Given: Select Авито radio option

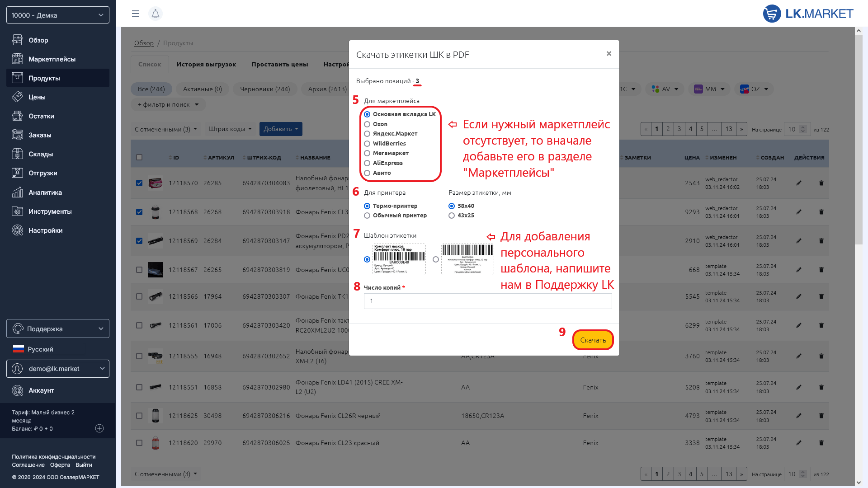Looking at the screenshot, I should (367, 173).
